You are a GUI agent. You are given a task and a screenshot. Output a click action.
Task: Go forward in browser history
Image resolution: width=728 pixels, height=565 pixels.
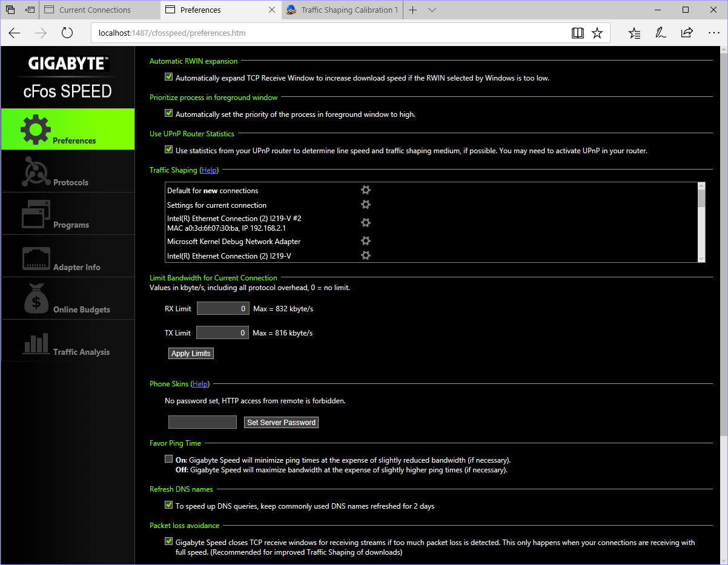pyautogui.click(x=41, y=33)
